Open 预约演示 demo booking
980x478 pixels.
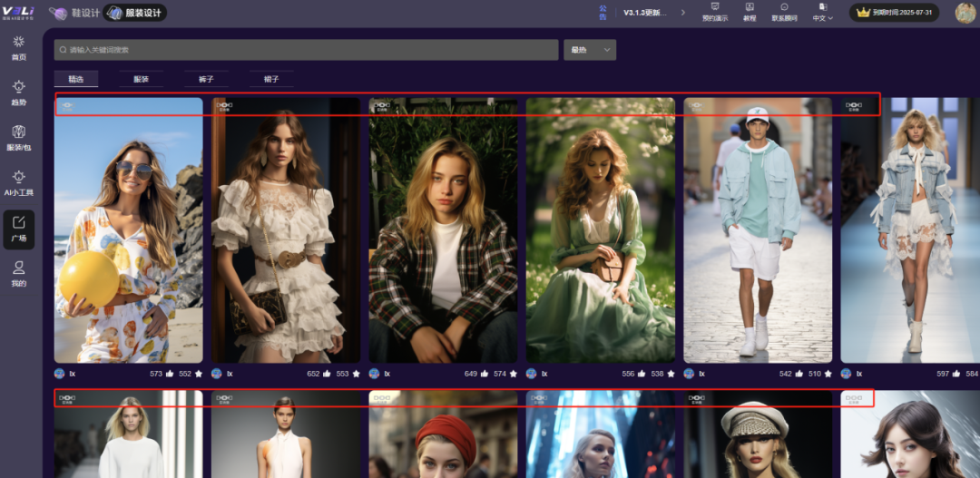tap(715, 13)
